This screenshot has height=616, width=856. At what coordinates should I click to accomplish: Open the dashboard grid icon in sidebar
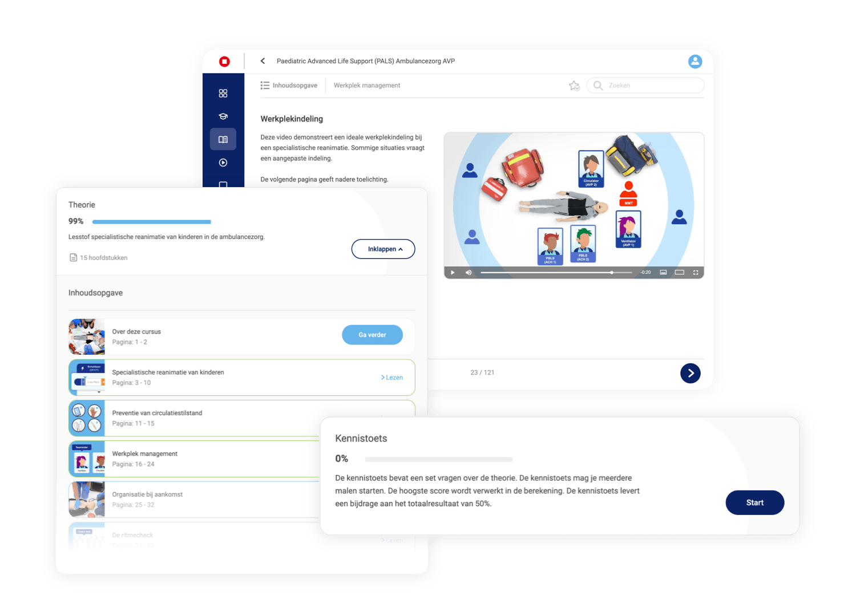point(223,93)
